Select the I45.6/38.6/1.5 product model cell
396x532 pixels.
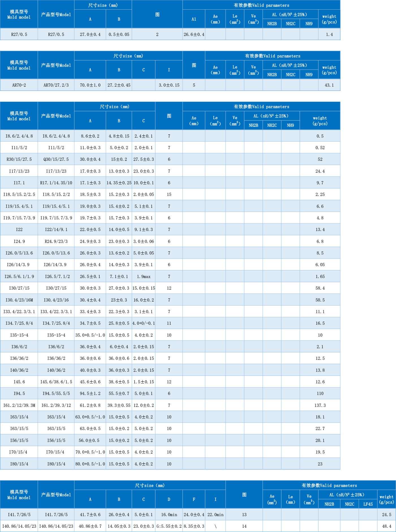tap(56, 382)
